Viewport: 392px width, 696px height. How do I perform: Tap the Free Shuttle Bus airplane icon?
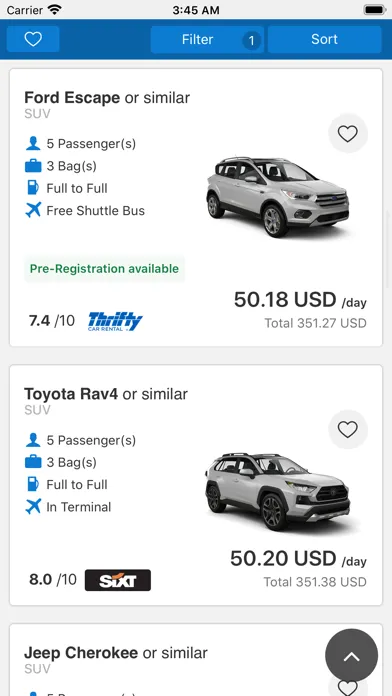tap(33, 210)
